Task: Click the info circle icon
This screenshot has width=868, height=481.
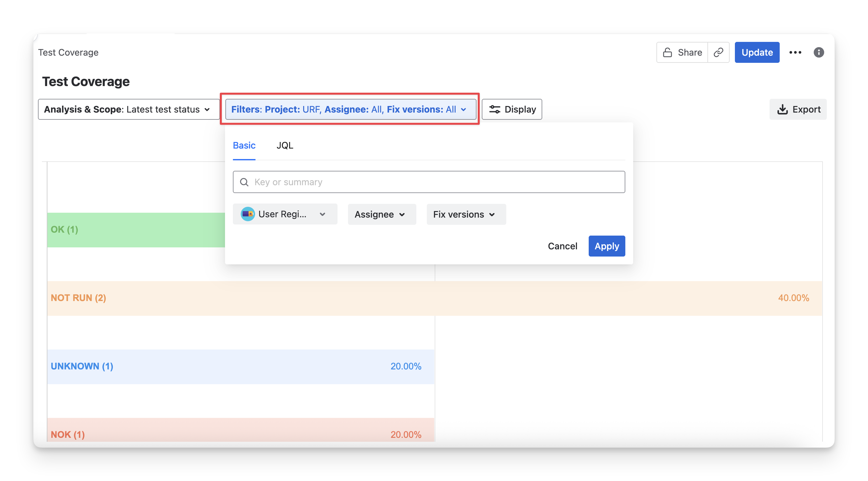Action: coord(819,52)
